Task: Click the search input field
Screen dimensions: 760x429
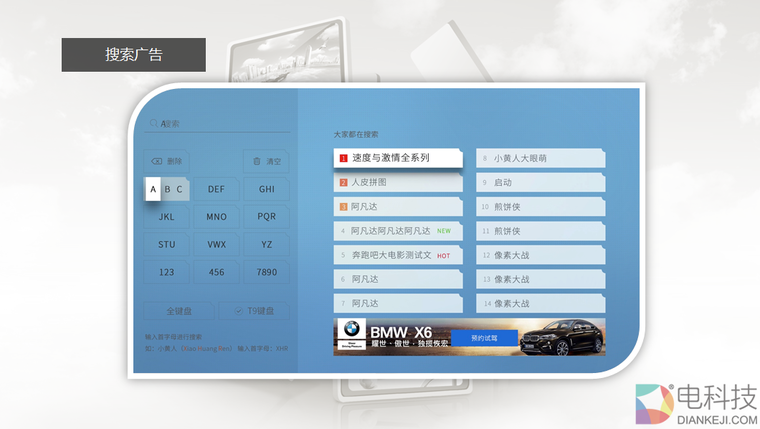Action: 218,124
